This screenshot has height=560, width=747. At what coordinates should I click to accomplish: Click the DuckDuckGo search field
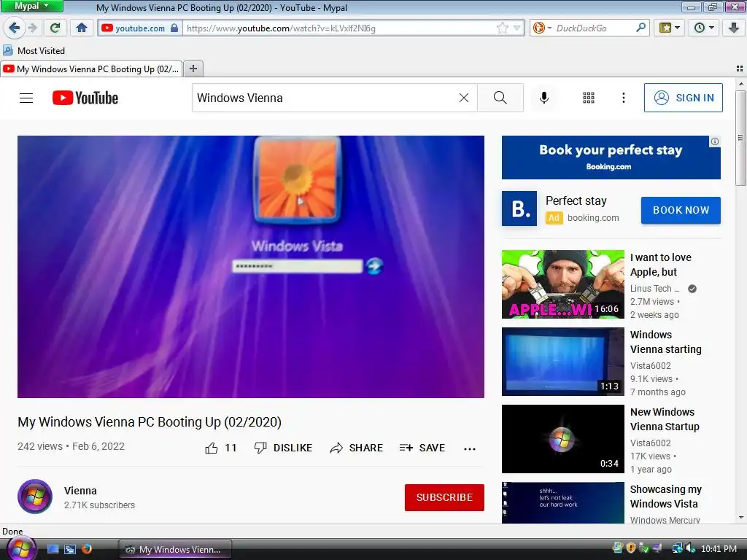point(594,28)
